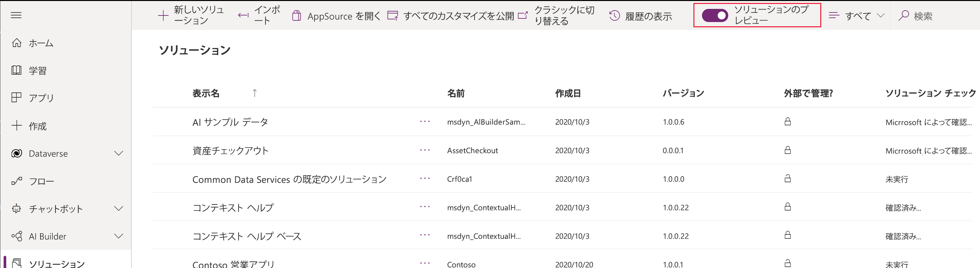Click the search magnifier icon
980x268 pixels.
tap(903, 15)
